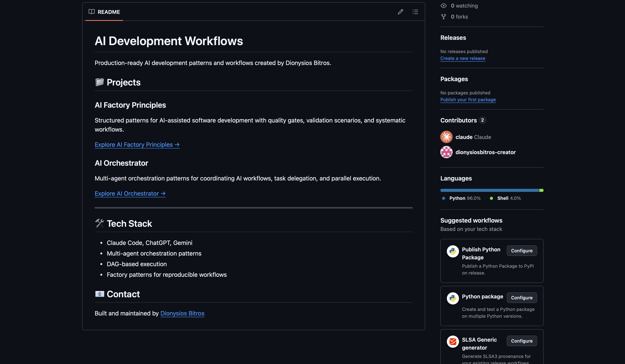Image resolution: width=625 pixels, height=364 pixels.
Task: Configure the Publish Python Package workflow
Action: click(522, 251)
